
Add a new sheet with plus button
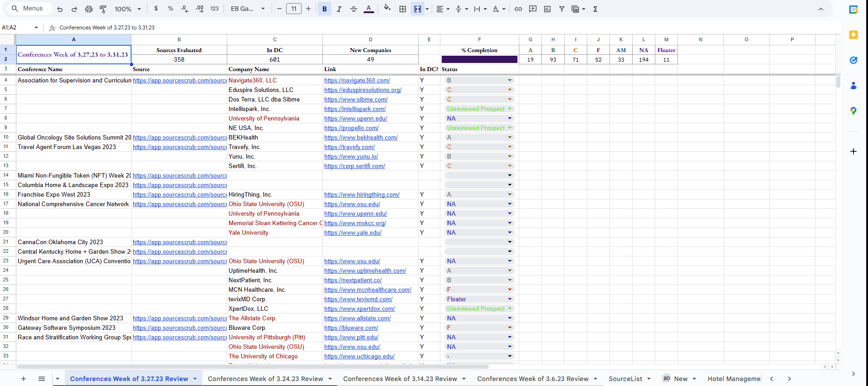(x=24, y=379)
